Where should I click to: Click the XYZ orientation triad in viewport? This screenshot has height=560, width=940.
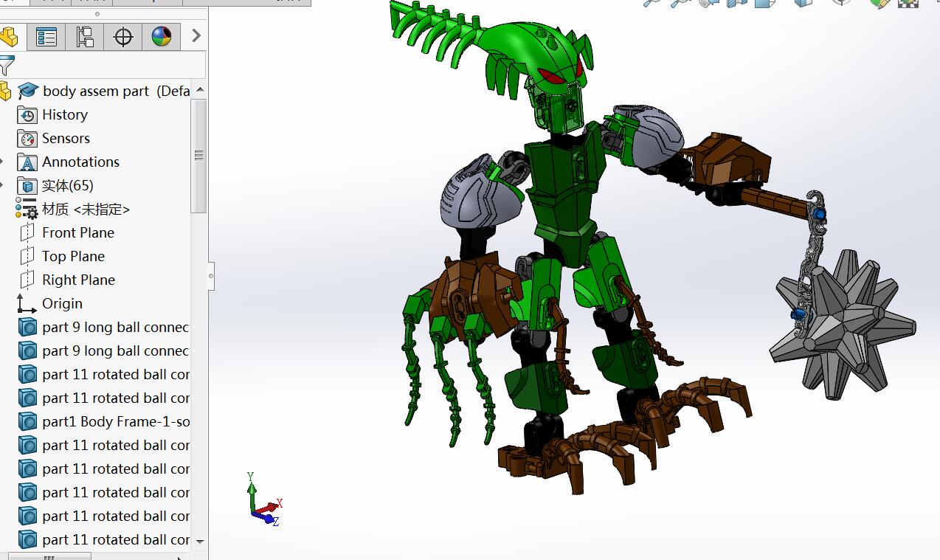pyautogui.click(x=263, y=499)
